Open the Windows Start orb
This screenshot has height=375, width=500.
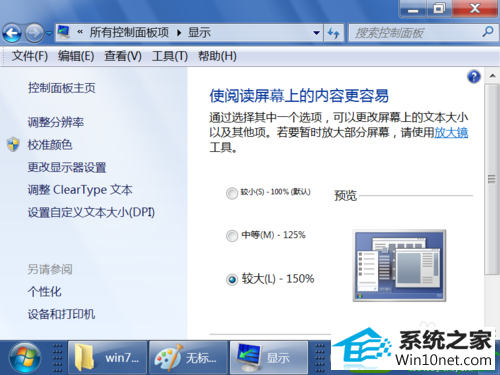25,358
